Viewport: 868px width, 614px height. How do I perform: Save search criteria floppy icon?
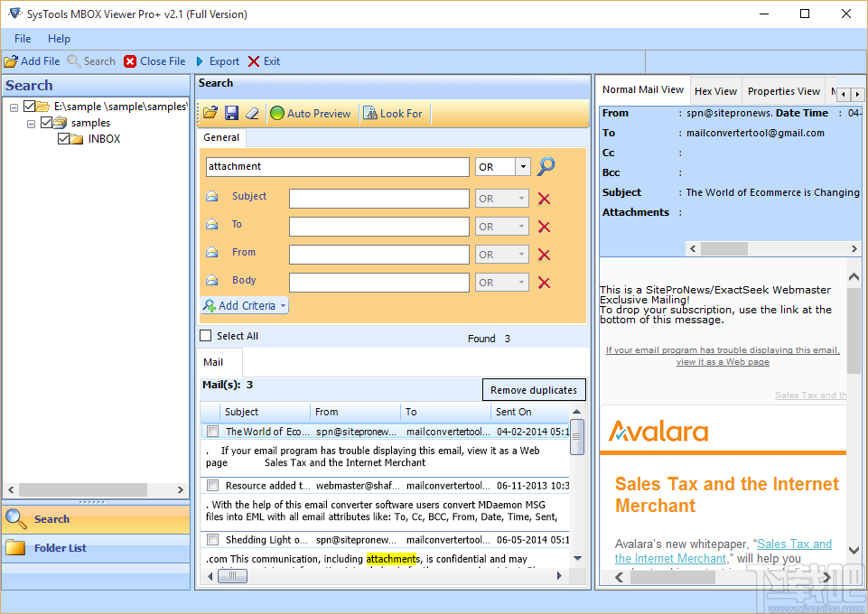click(x=231, y=113)
